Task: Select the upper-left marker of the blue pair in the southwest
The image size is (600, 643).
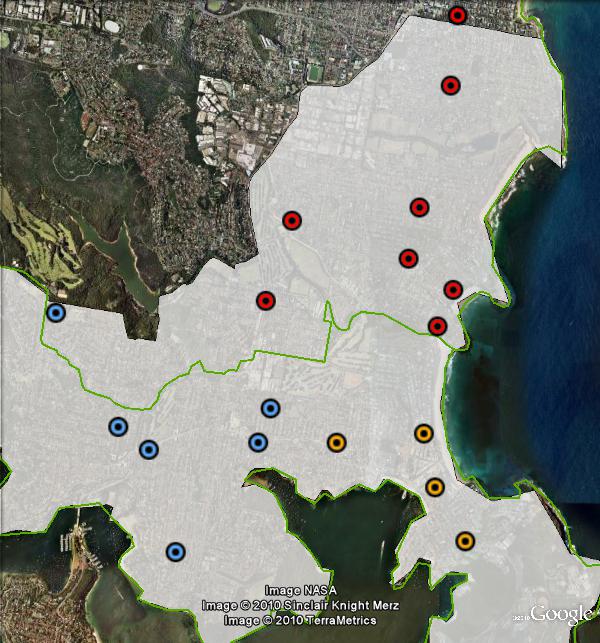Action: point(118,427)
